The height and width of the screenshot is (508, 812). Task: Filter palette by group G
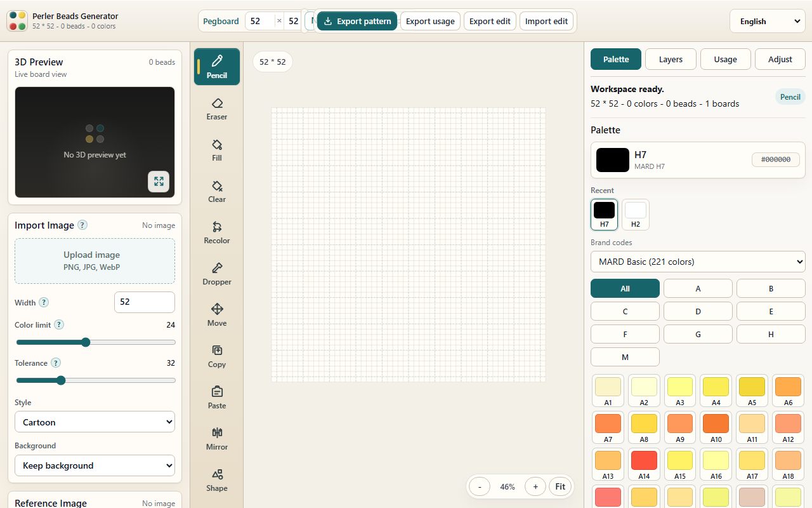698,334
